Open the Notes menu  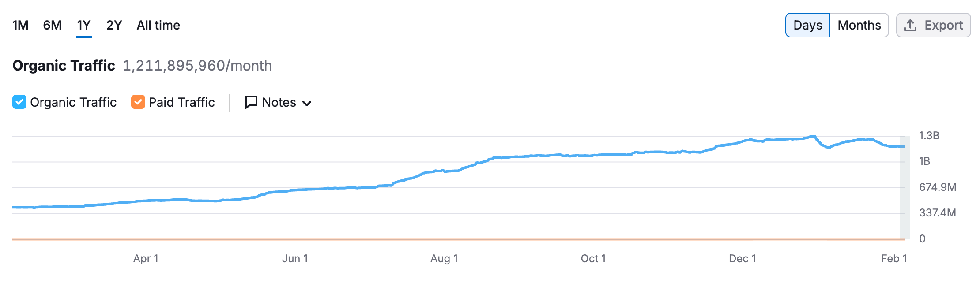[x=279, y=102]
